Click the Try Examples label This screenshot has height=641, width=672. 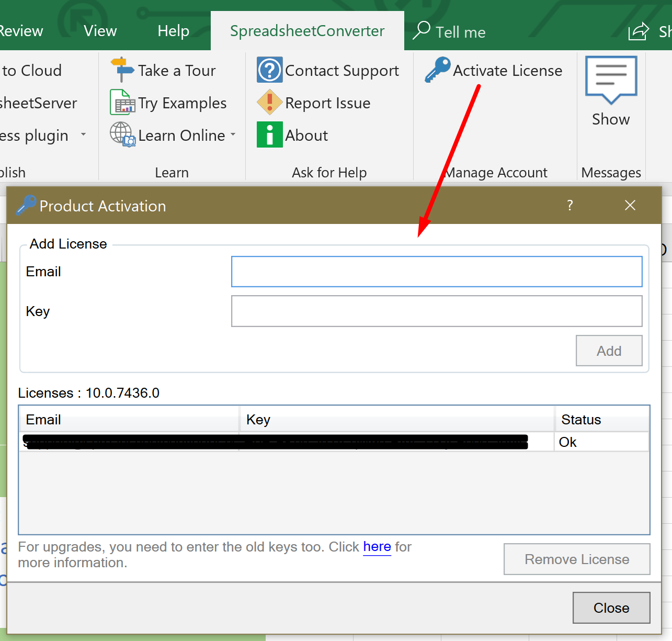(183, 103)
